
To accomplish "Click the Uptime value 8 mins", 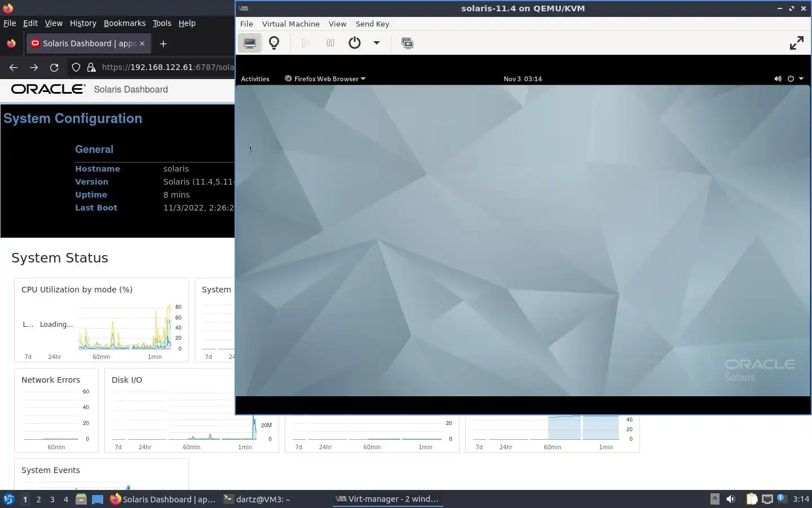I will [176, 195].
